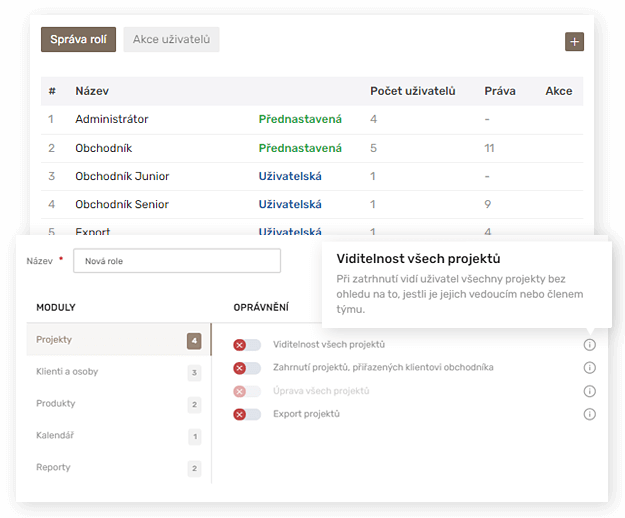Switch on Export projektů permission
The height and width of the screenshot is (518, 625).
pyautogui.click(x=247, y=414)
